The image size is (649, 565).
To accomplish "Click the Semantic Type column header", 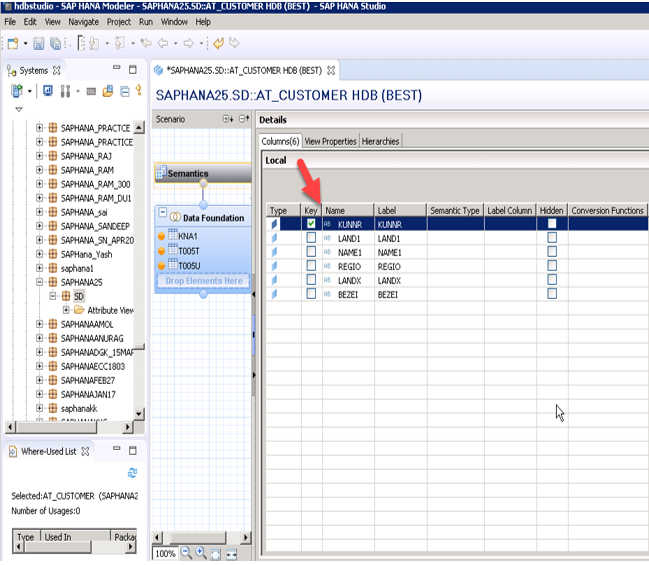I will 455,210.
